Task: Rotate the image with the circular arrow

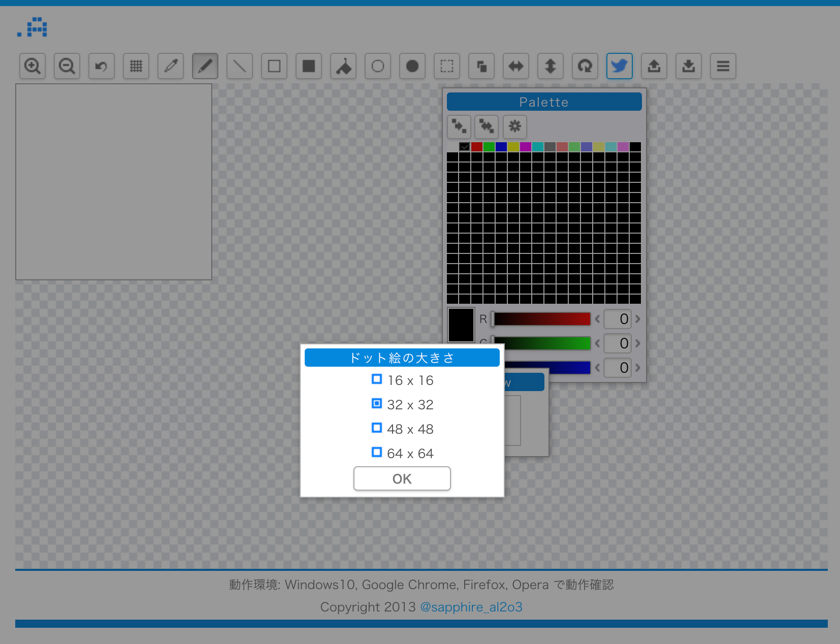Action: pyautogui.click(x=585, y=66)
